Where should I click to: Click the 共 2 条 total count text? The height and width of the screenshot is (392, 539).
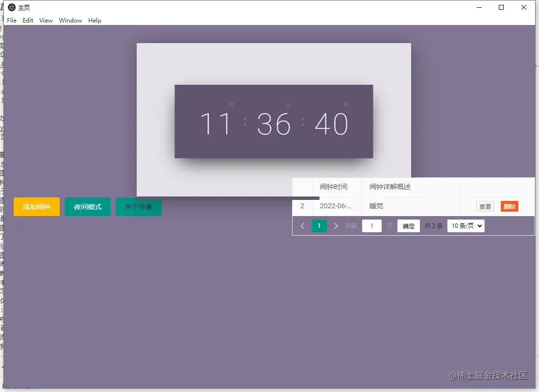tap(434, 226)
